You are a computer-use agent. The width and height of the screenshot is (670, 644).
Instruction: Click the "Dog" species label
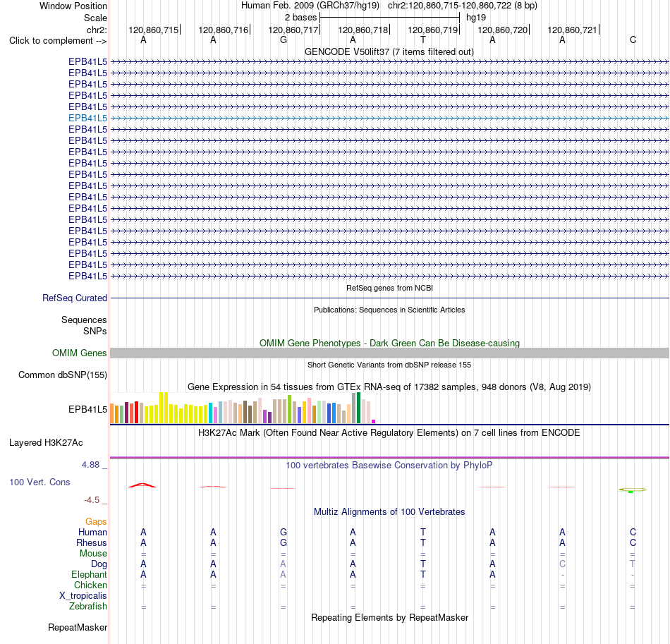click(99, 564)
